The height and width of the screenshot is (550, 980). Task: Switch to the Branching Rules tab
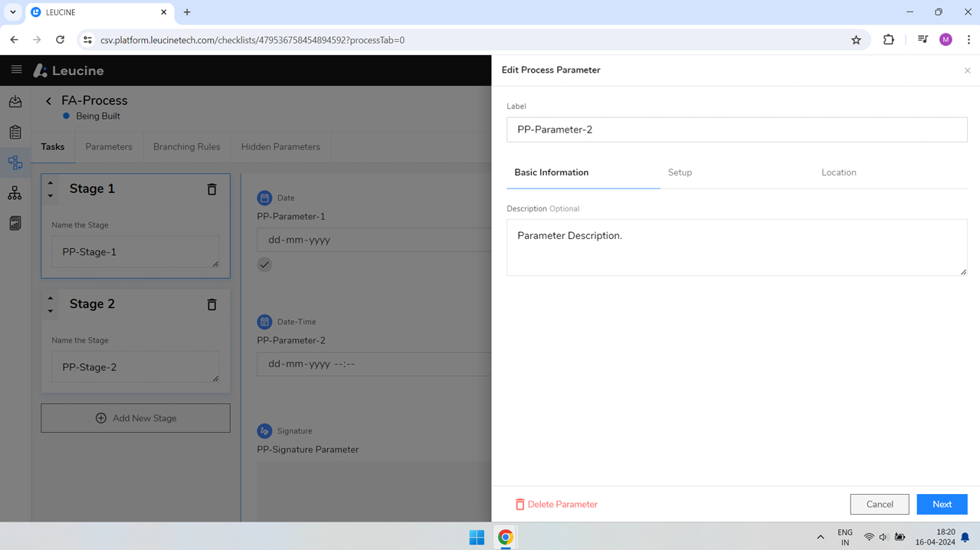coord(186,146)
